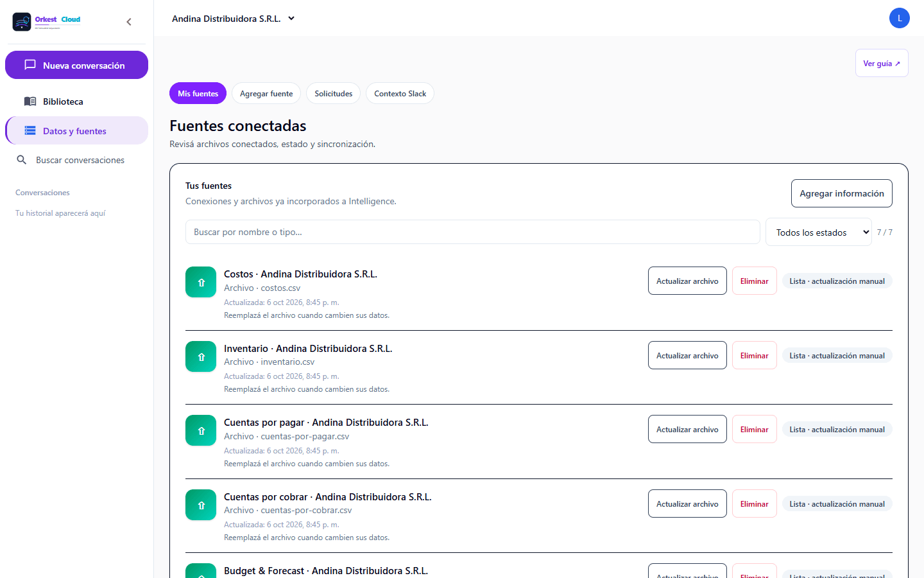Click the upload icon for Cuentas por cobrar
924x578 pixels.
coord(201,505)
